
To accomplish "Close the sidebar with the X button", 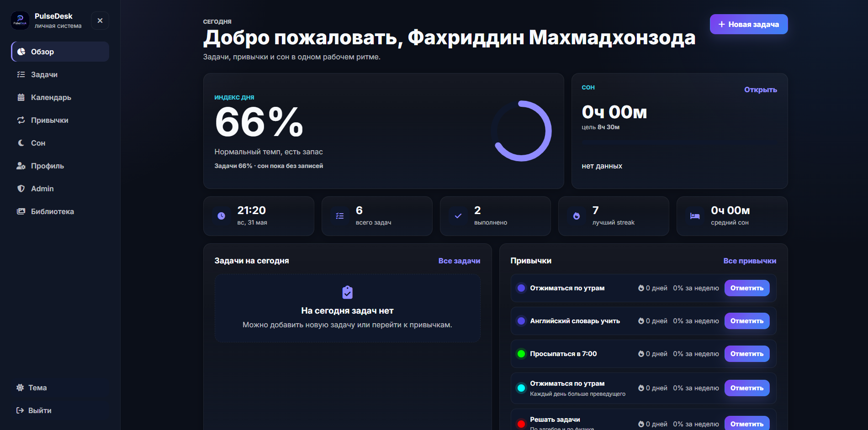I will [100, 21].
